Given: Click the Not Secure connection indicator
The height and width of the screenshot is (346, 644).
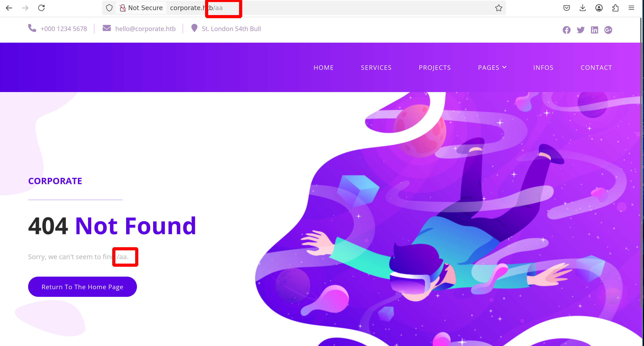Looking at the screenshot, I should point(141,8).
